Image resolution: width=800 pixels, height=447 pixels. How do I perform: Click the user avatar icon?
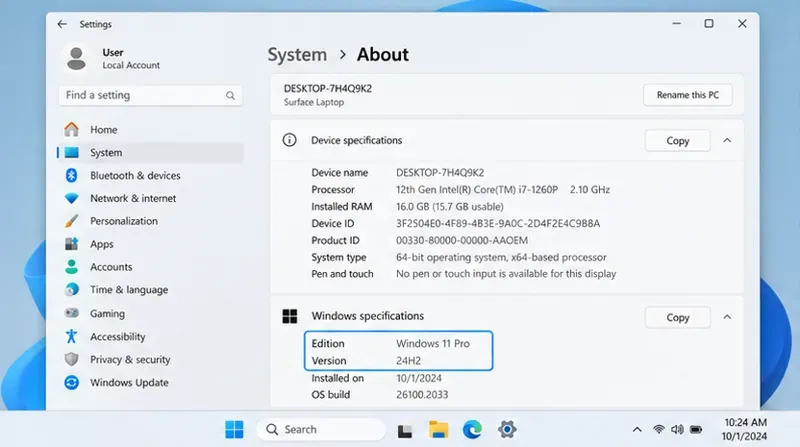77,59
